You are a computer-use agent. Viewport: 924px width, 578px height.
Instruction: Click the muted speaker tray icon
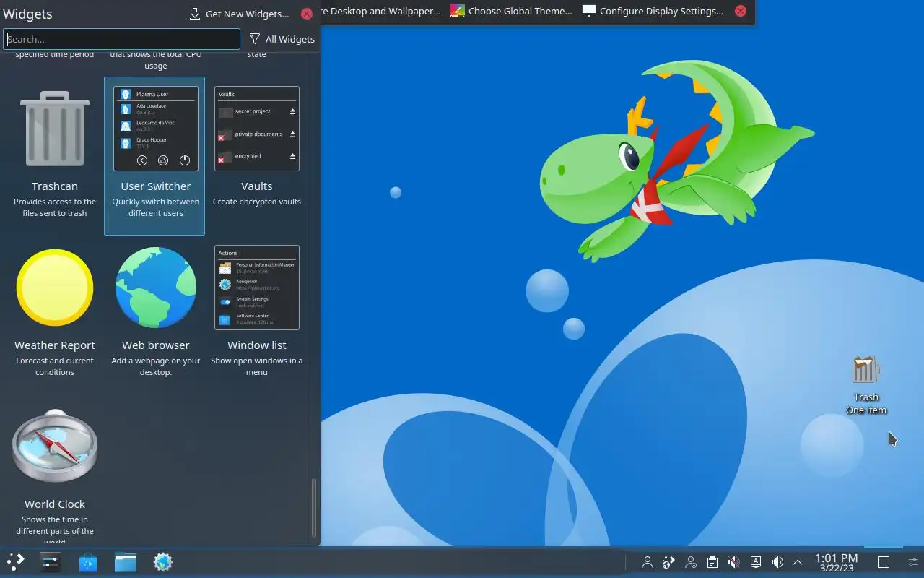point(734,562)
